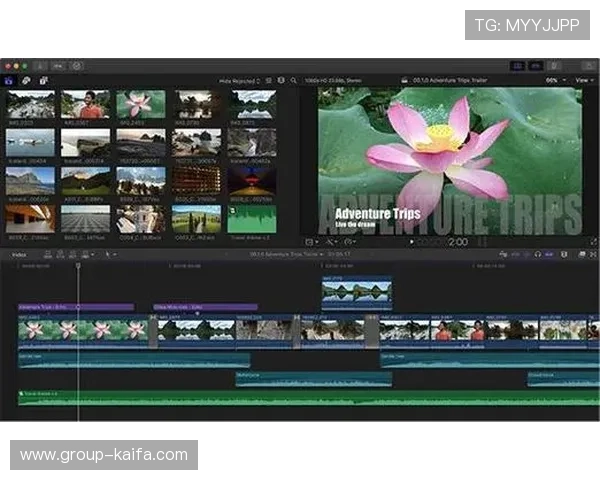600x480 pixels.
Task: Expand the 66% zoom level dropdown
Action: coord(553,80)
